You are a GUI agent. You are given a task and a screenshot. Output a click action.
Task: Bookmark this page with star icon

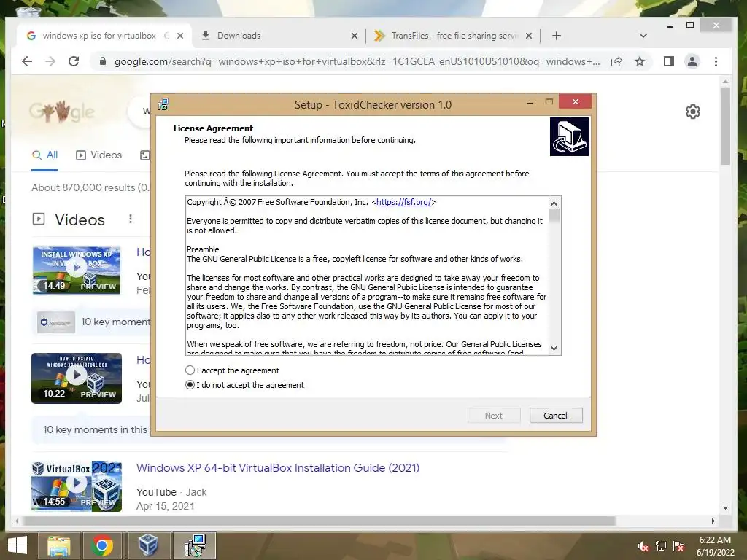(x=640, y=61)
